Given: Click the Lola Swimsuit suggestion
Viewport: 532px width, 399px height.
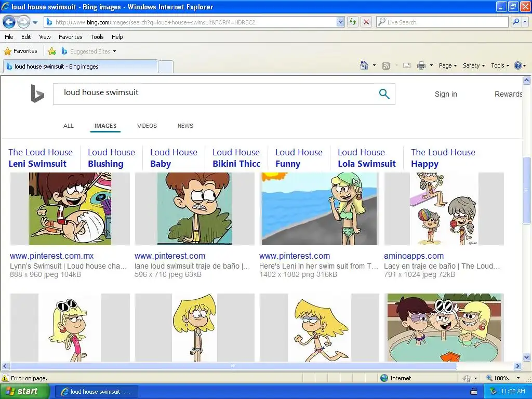Looking at the screenshot, I should point(367,158).
